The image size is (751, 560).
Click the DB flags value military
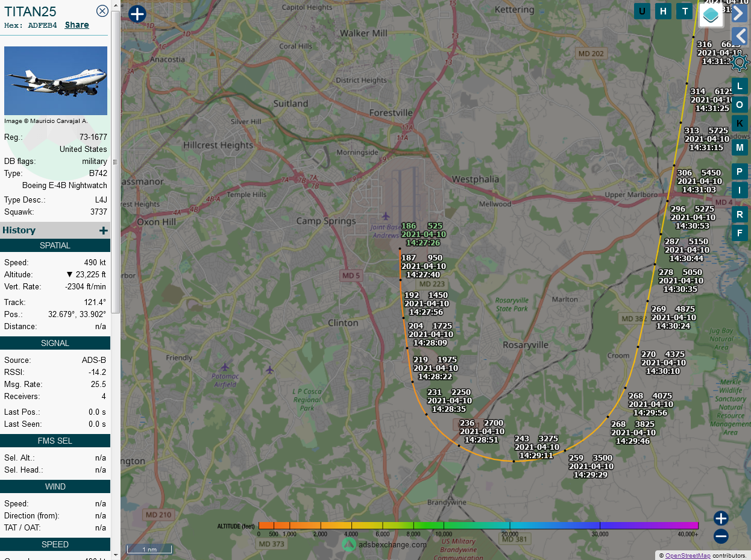95,162
